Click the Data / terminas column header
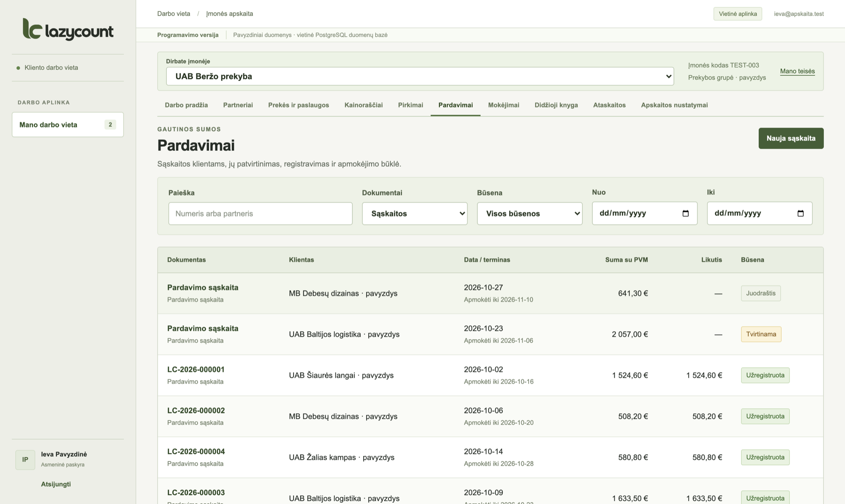This screenshot has width=845, height=504. [x=487, y=260]
